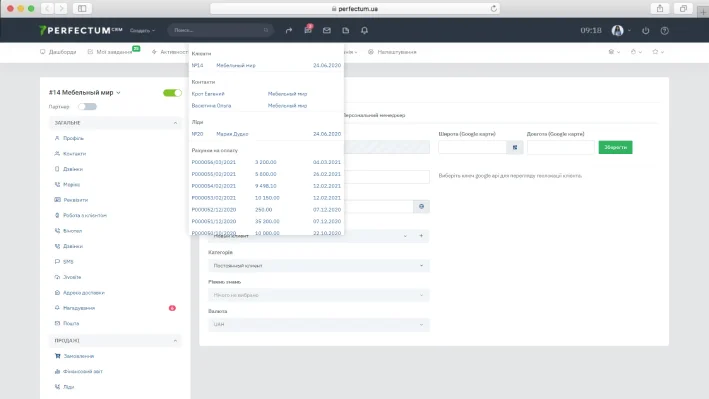Image resolution: width=709 pixels, height=399 pixels.
Task: Switch to Персональний менеджер tab
Action: click(374, 115)
